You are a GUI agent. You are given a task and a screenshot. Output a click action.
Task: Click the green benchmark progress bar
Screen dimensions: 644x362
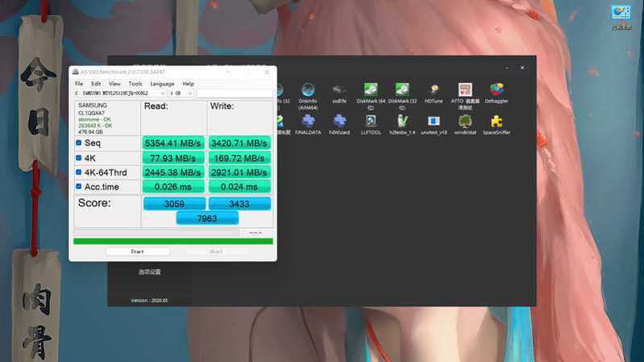[173, 241]
